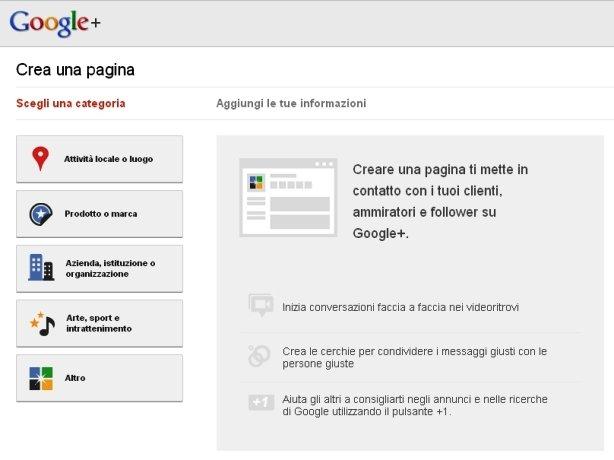Viewport: 614px width, 460px height.
Task: Pick Azienda, istituzione o organizzazione
Action: pos(99,269)
